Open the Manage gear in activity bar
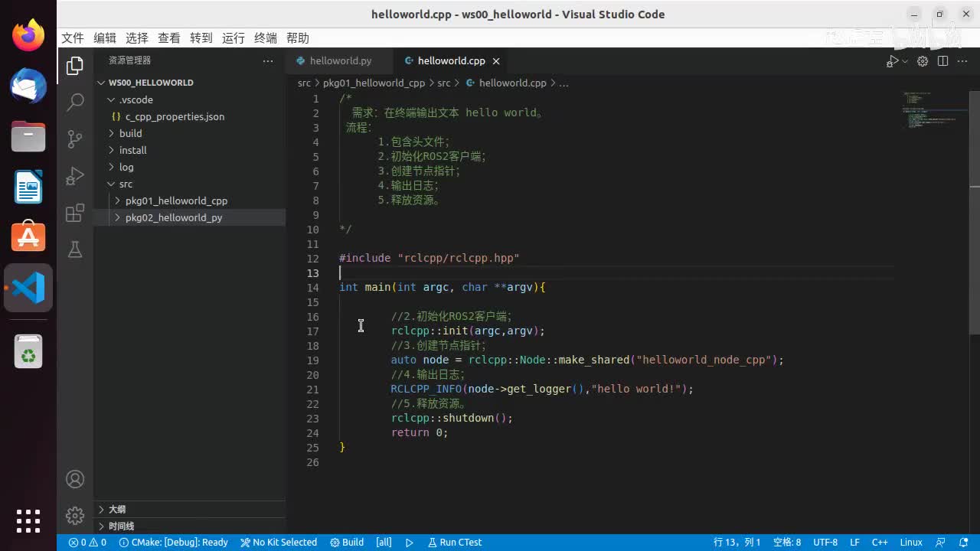This screenshot has width=980, height=551. (x=75, y=516)
